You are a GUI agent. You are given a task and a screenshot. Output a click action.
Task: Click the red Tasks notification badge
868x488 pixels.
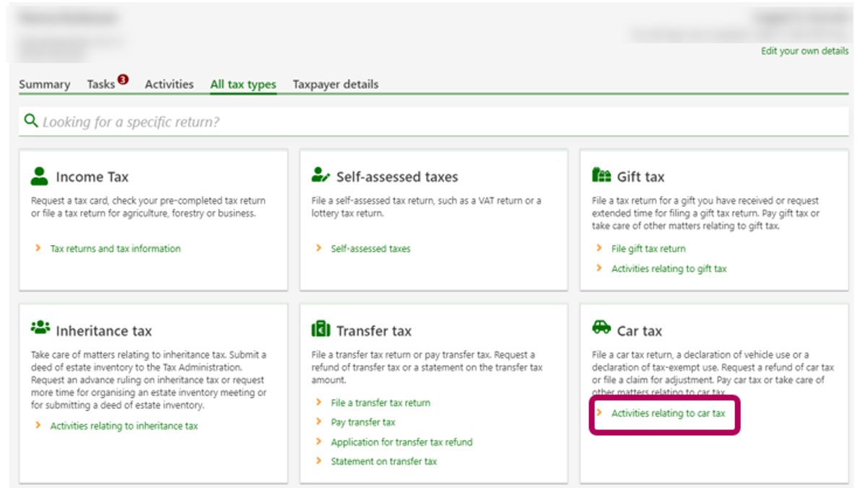(122, 80)
